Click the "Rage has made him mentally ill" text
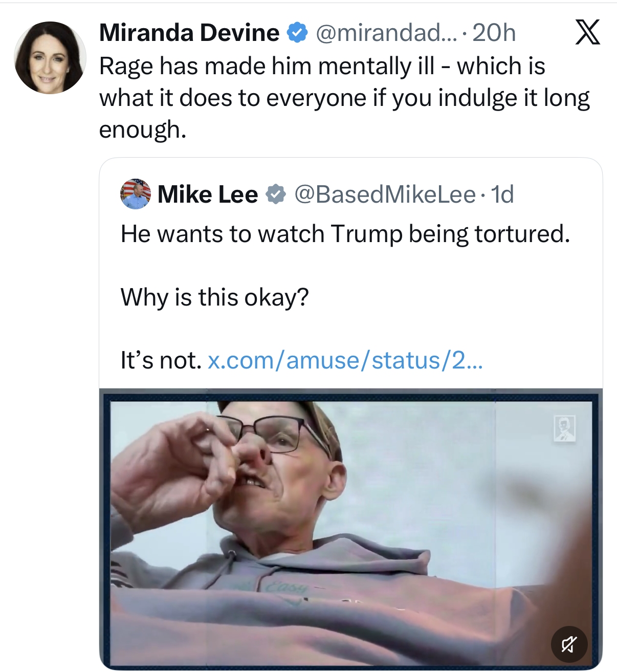The width and height of the screenshot is (617, 672). (266, 66)
